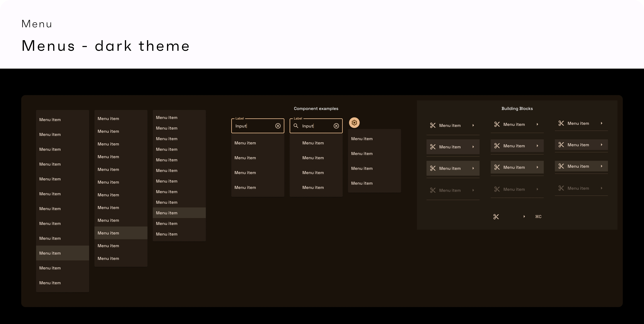Screen dimensions: 644x324
Task: Arrow on third-row highlighted item, left Building Blocks column
Action: point(473,168)
